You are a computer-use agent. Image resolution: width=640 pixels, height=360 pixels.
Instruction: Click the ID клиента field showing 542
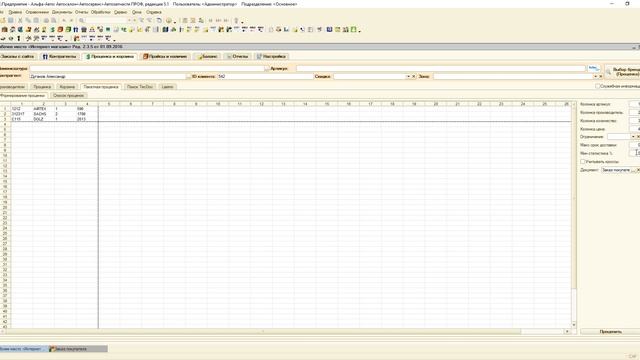click(265, 76)
